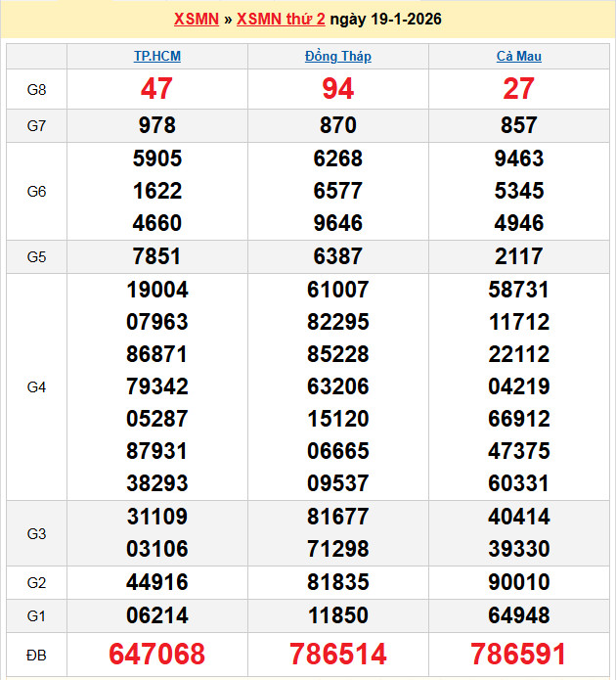Viewport: 616px width, 680px height.
Task: Open the Đồng Tháp province link
Action: [337, 57]
